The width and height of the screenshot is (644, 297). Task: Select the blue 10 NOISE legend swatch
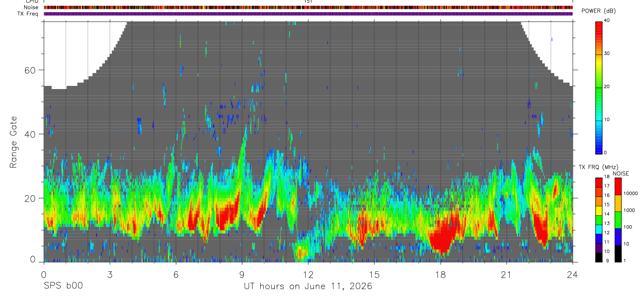[x=618, y=237]
